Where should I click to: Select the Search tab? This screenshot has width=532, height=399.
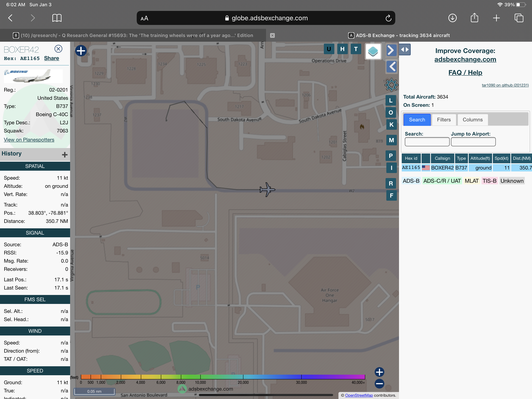[417, 120]
